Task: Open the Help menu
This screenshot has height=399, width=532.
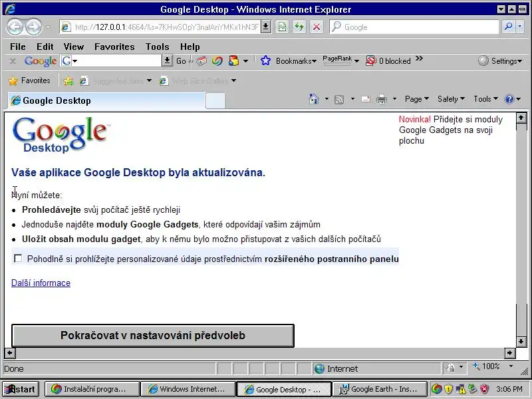Action: [x=190, y=47]
